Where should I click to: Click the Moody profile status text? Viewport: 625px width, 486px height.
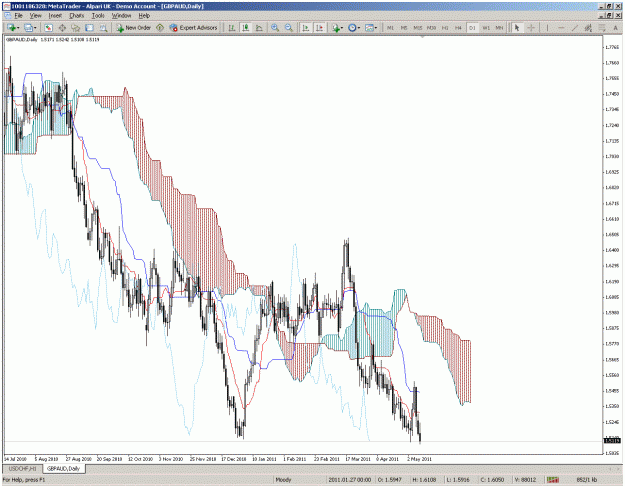[283, 480]
